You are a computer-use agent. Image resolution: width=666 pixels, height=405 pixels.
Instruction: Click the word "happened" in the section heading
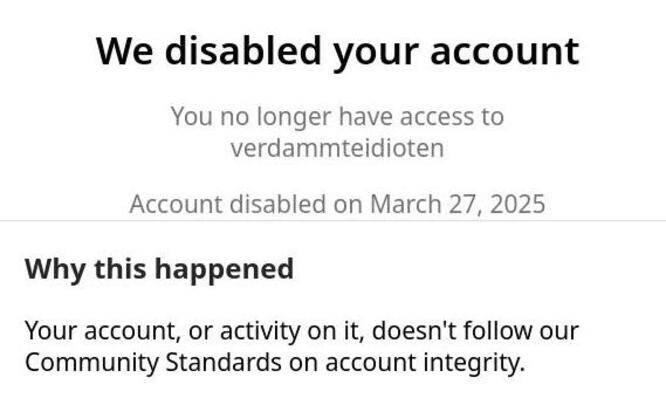(230, 269)
